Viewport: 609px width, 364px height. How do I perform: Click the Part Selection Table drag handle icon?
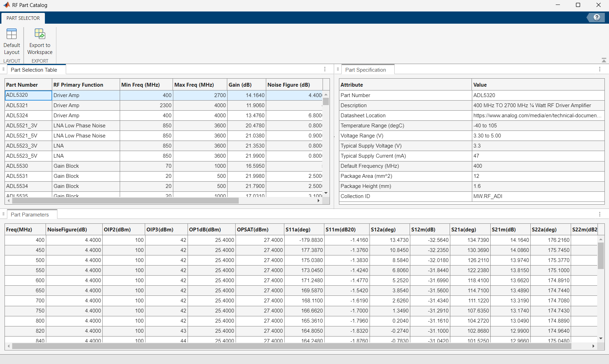click(3, 70)
